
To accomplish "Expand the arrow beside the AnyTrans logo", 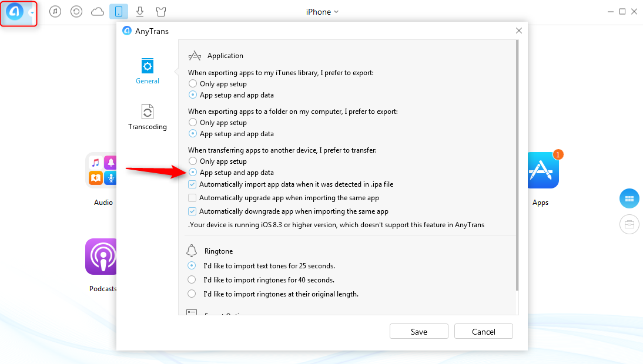I will pyautogui.click(x=32, y=13).
